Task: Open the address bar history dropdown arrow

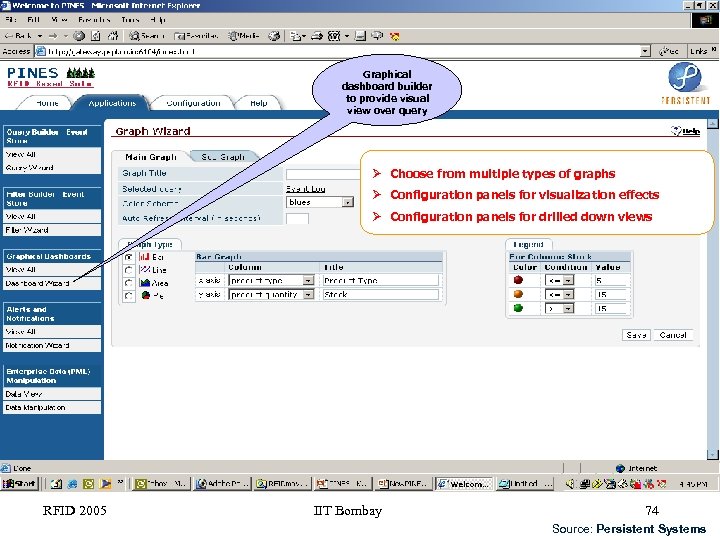Action: (x=645, y=51)
